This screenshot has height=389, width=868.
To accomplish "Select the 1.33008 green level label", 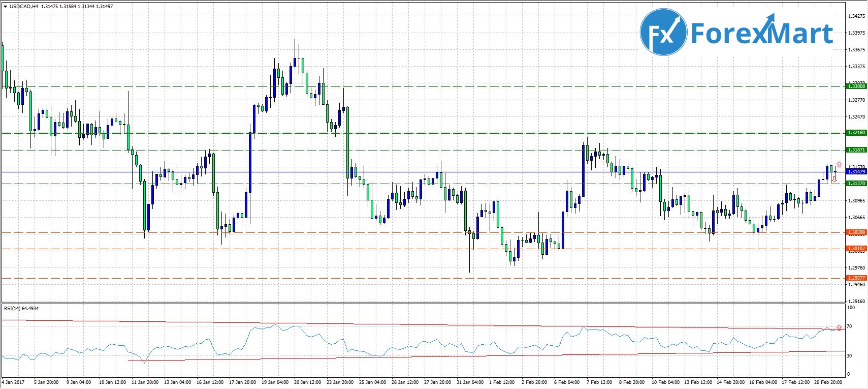I will click(x=856, y=86).
